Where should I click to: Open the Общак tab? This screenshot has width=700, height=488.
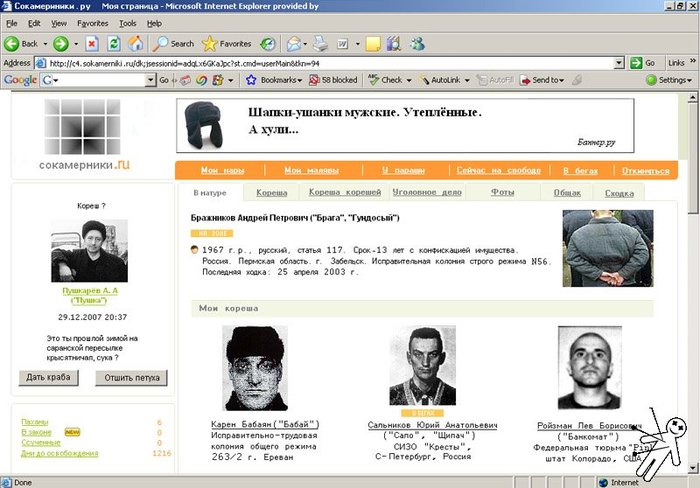(567, 192)
